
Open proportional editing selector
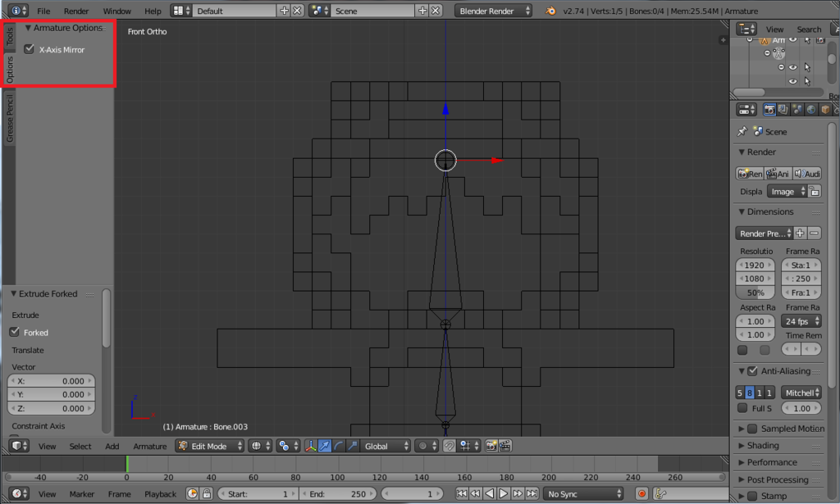[x=427, y=446]
